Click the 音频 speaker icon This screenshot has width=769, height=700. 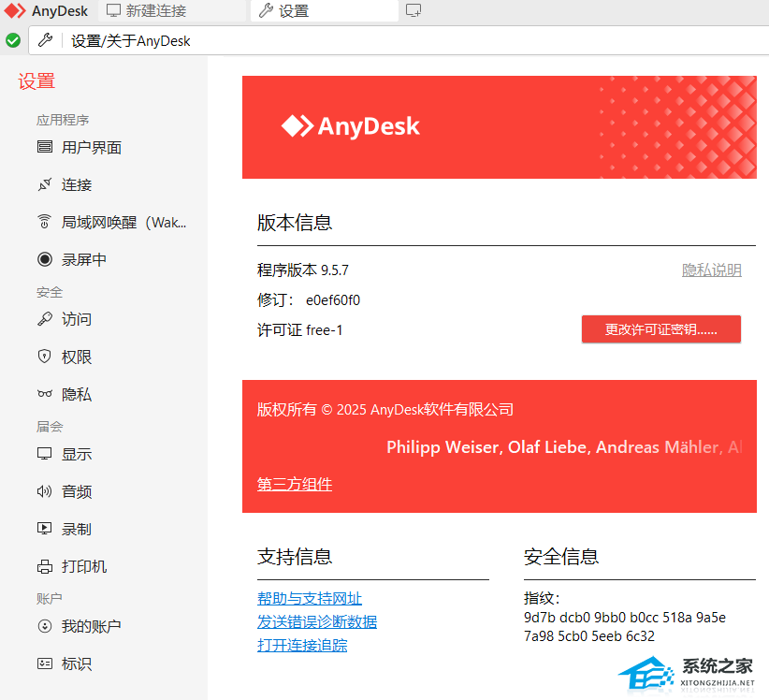click(x=45, y=491)
